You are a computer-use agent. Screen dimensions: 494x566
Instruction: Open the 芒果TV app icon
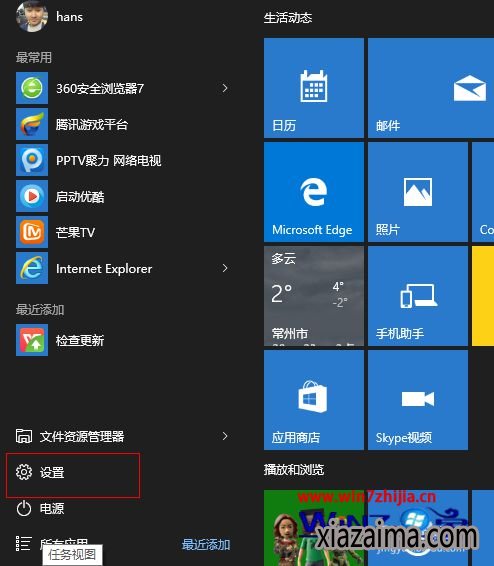[x=32, y=232]
